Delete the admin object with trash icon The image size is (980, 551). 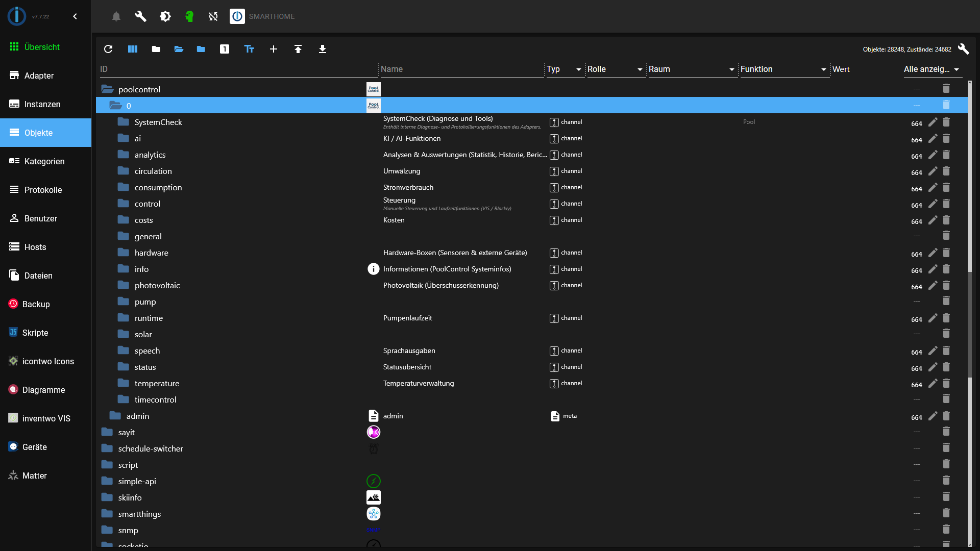click(947, 415)
